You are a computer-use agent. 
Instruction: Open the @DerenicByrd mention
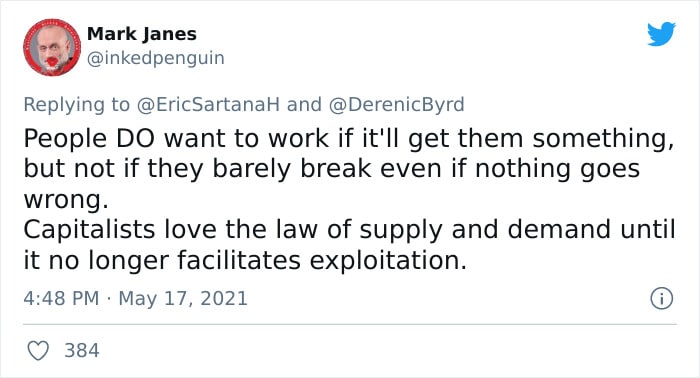[396, 104]
